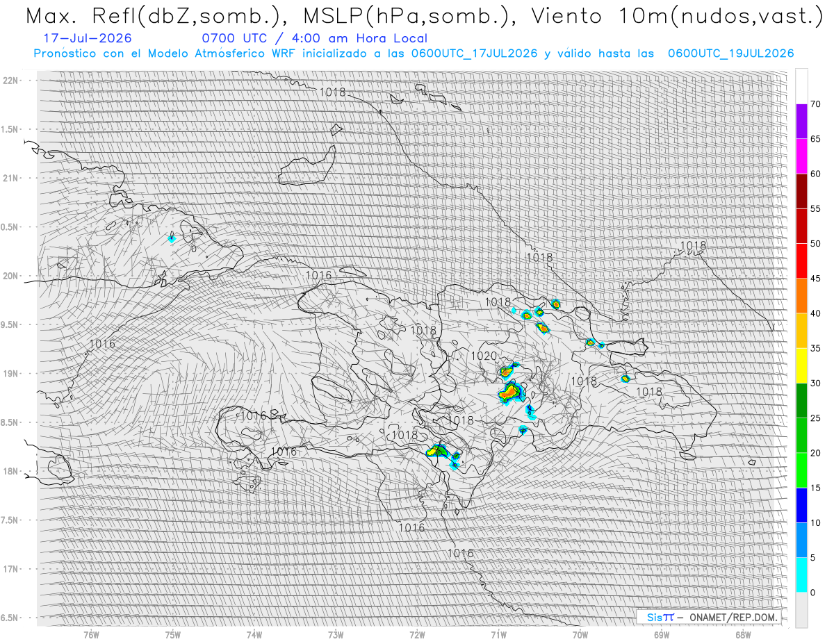The image size is (834, 644).
Task: Click the 69W longitude label
Action: (661, 634)
